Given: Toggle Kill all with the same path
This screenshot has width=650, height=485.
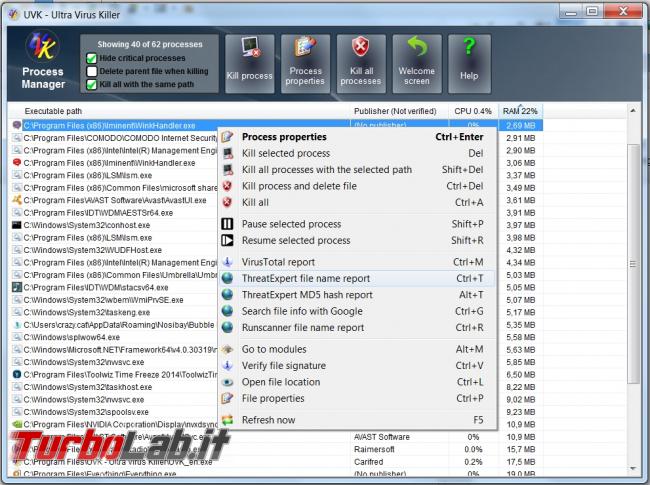Looking at the screenshot, I should (92, 85).
